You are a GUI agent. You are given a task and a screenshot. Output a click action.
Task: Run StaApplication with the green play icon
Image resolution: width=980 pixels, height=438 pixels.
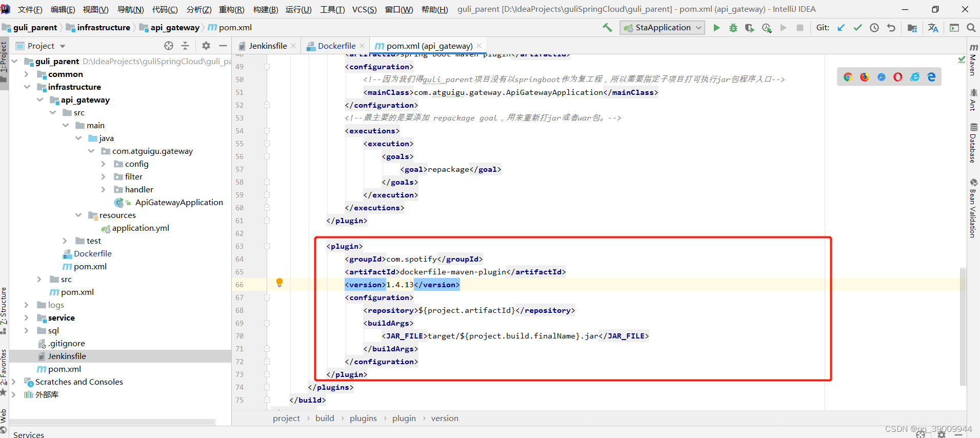click(716, 28)
